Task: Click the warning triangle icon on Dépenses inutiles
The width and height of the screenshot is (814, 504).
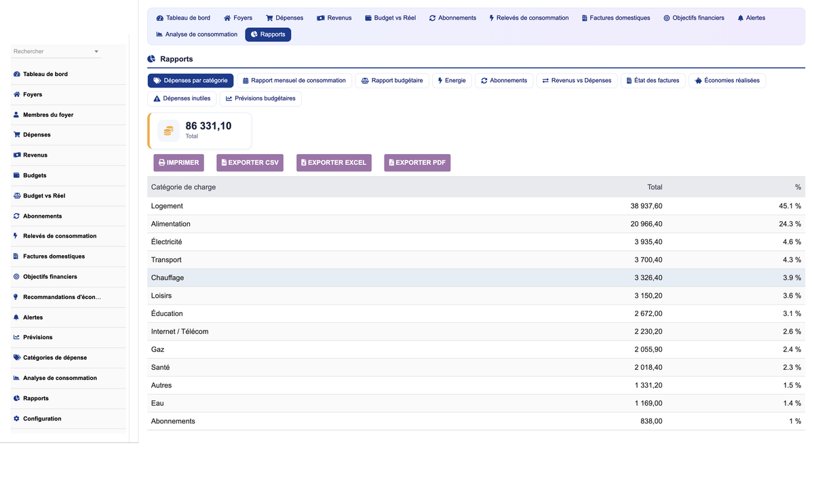Action: pos(157,99)
